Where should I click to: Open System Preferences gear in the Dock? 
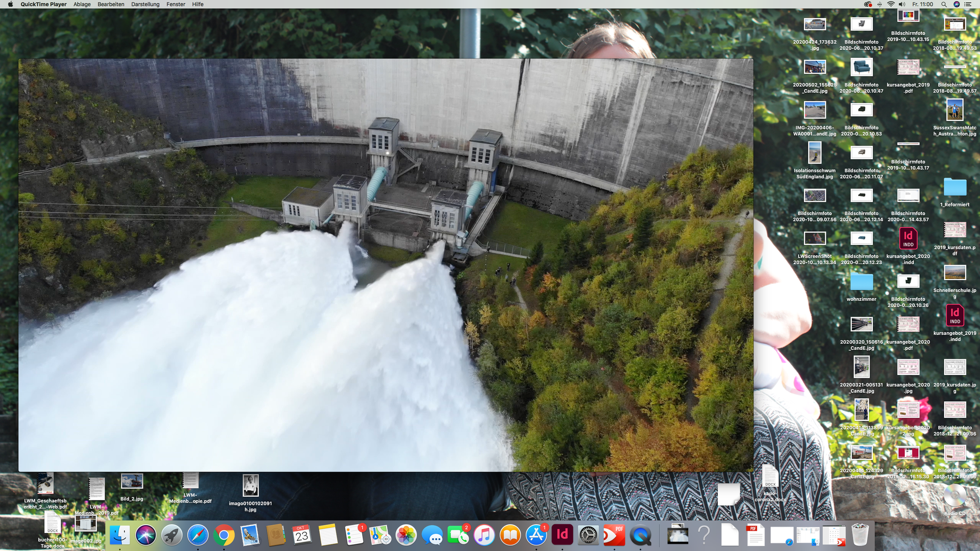588,535
